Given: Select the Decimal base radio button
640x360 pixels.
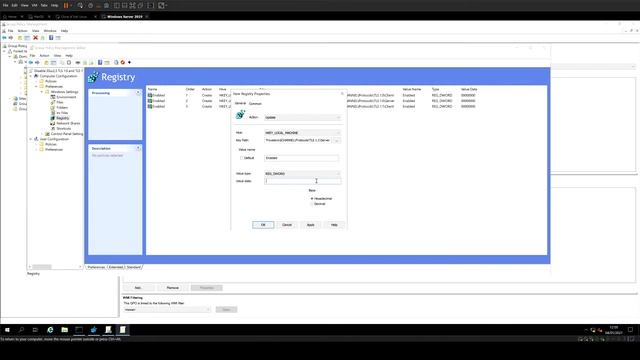Looking at the screenshot, I should click(x=312, y=204).
